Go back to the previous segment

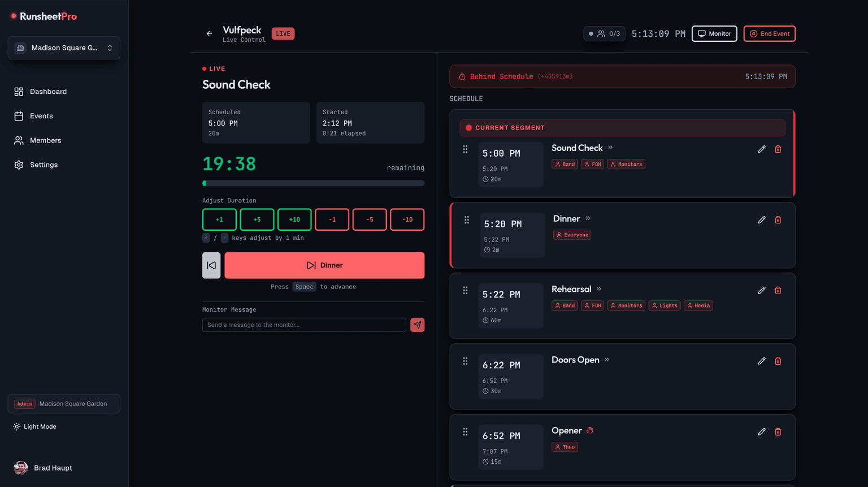tap(211, 265)
